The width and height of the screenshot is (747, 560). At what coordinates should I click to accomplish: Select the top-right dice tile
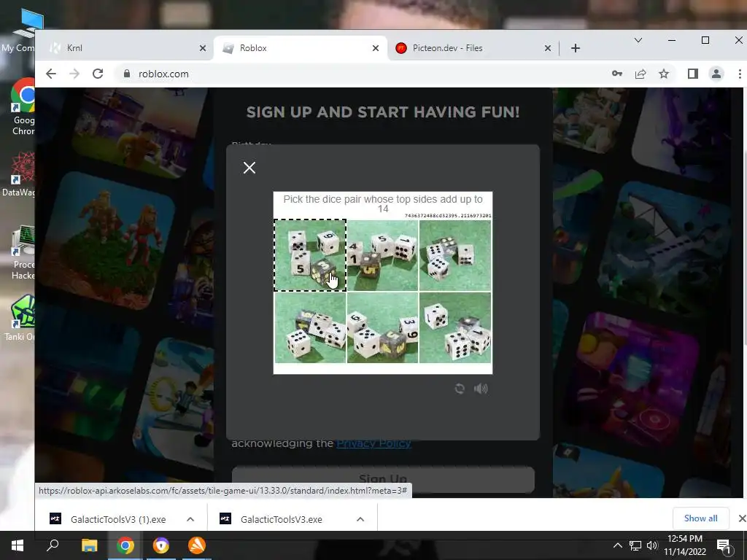click(x=455, y=254)
